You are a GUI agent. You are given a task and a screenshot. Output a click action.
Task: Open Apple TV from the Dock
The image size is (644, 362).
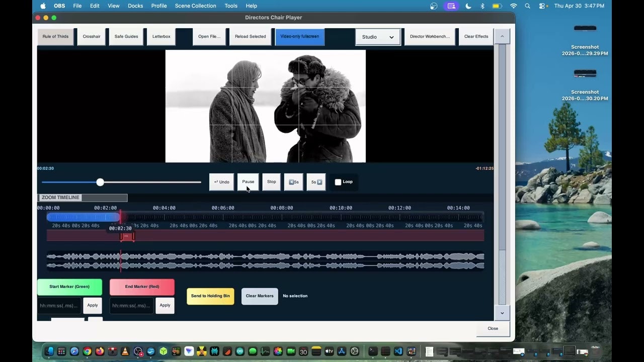(329, 351)
